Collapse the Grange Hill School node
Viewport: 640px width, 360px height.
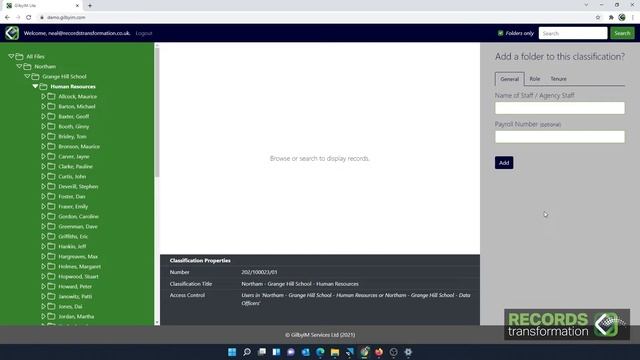click(27, 76)
